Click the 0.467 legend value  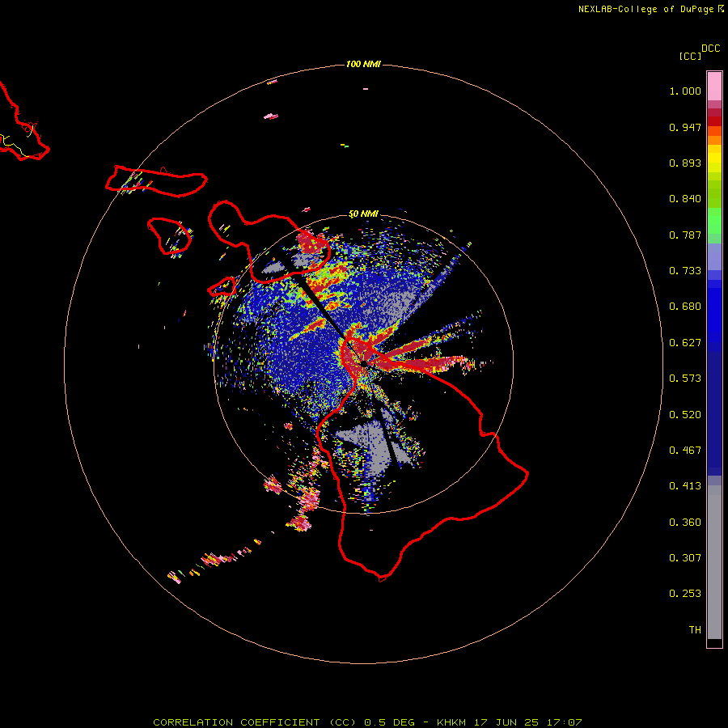pyautogui.click(x=685, y=451)
